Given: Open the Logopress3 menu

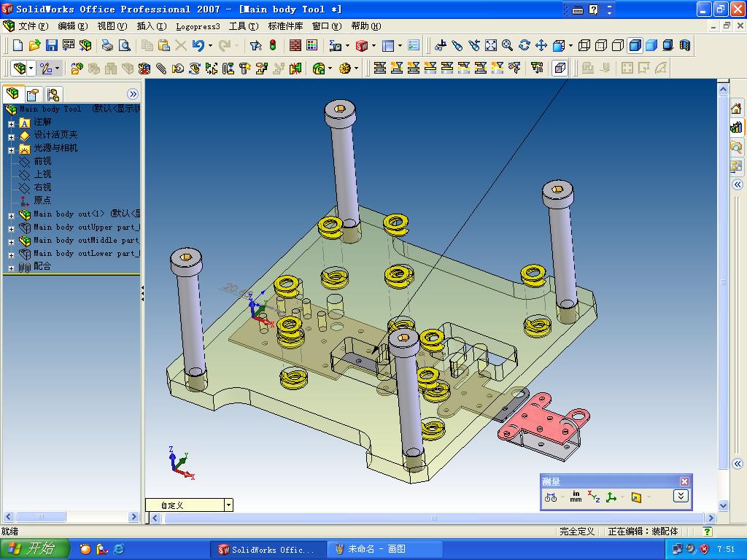Looking at the screenshot, I should coord(198,26).
